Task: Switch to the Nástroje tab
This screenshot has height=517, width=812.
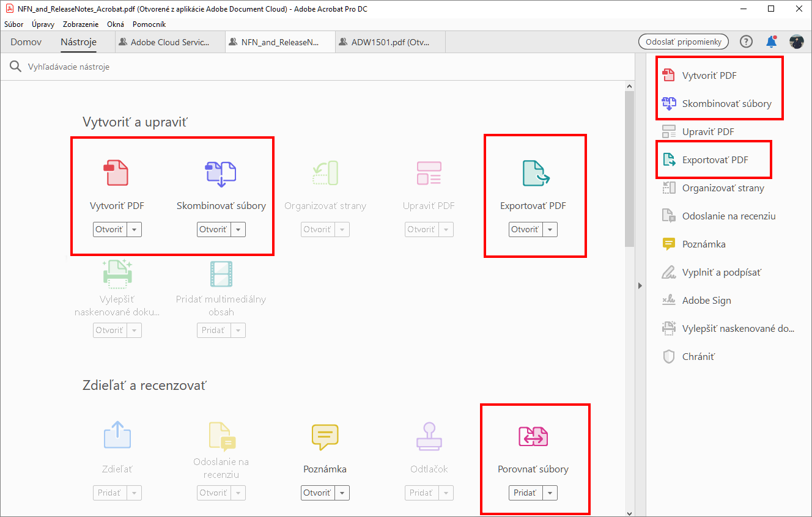Action: pos(78,42)
